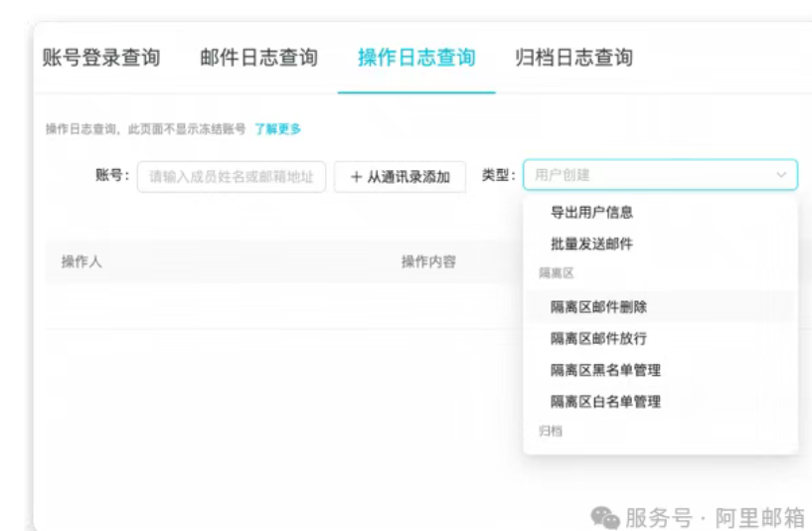Viewport: 812px width, 531px height.
Task: Select the 操作日志查询 tab
Action: tap(416, 58)
